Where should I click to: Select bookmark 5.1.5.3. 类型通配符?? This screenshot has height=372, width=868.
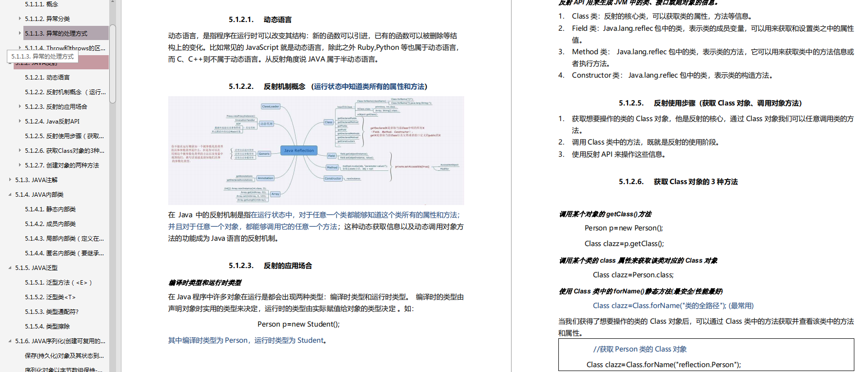click(52, 311)
